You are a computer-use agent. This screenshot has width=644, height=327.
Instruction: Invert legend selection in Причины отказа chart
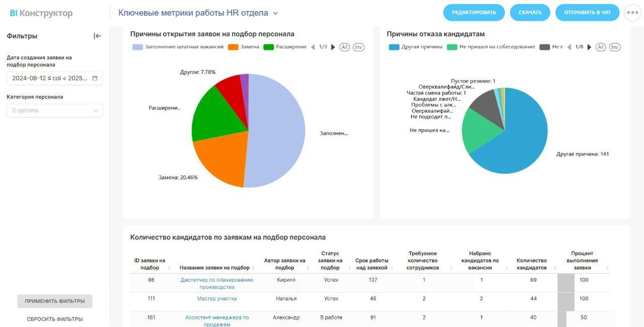click(x=614, y=47)
